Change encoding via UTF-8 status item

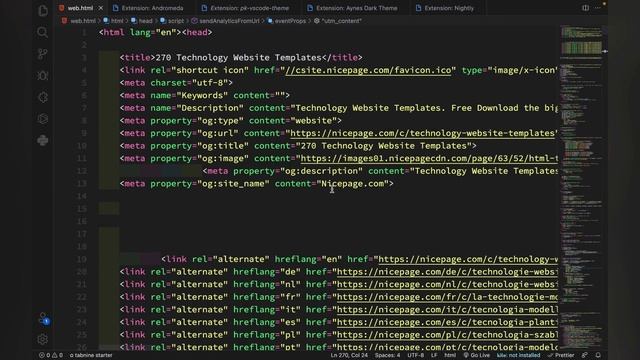tap(416, 355)
